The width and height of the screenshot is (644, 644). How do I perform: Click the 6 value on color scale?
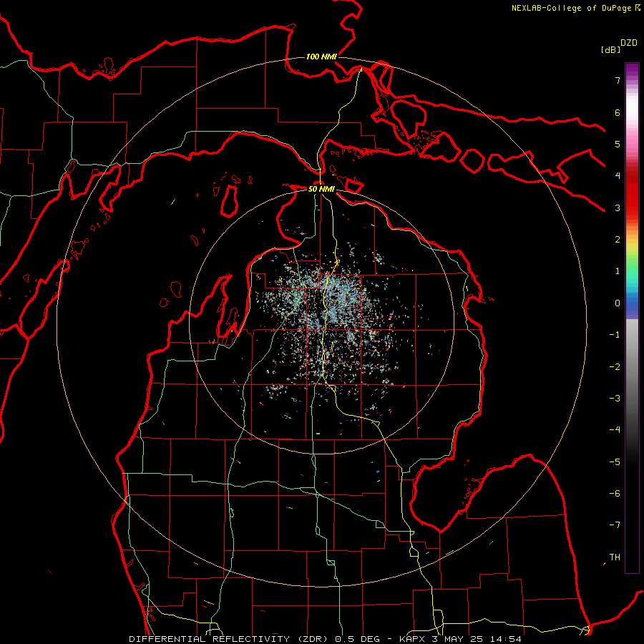(618, 112)
